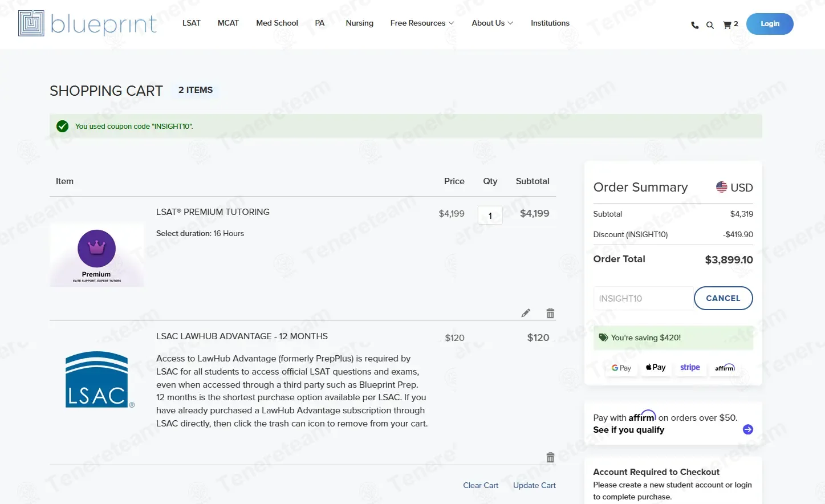Image resolution: width=825 pixels, height=504 pixels.
Task: Open the USD currency selector
Action: [x=734, y=188]
